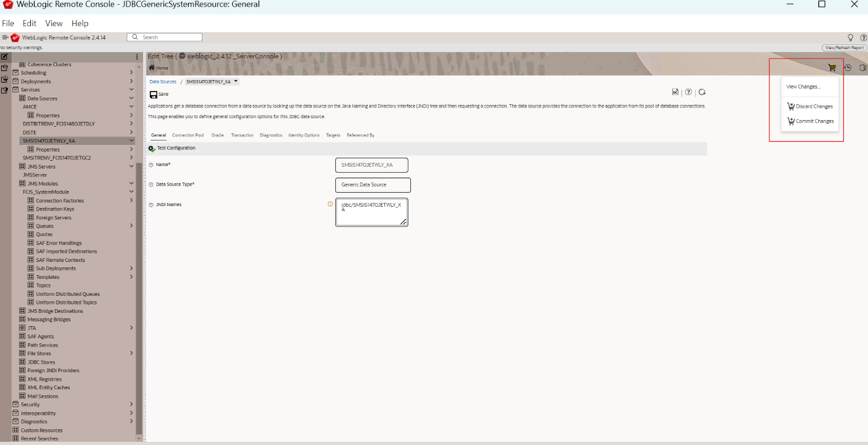
Task: Open the tree kebab menu icon
Action: (137, 56)
